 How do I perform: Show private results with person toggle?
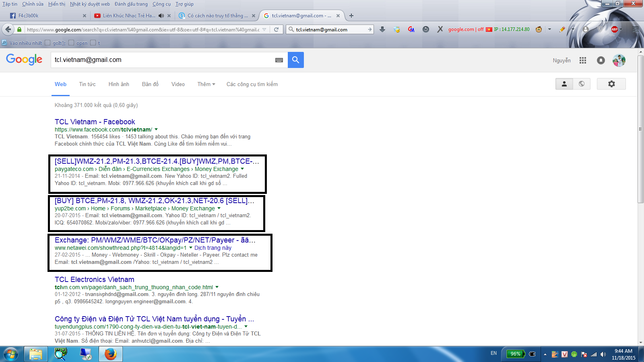(564, 84)
